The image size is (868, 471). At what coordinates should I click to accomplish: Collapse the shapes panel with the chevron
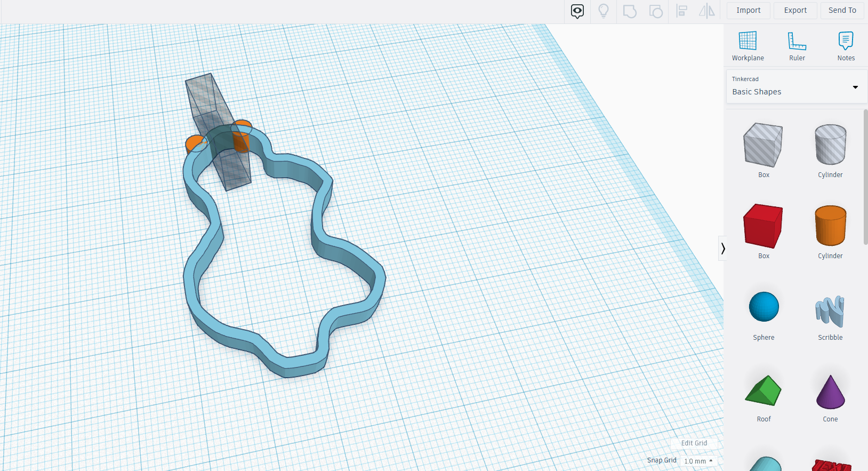(723, 249)
